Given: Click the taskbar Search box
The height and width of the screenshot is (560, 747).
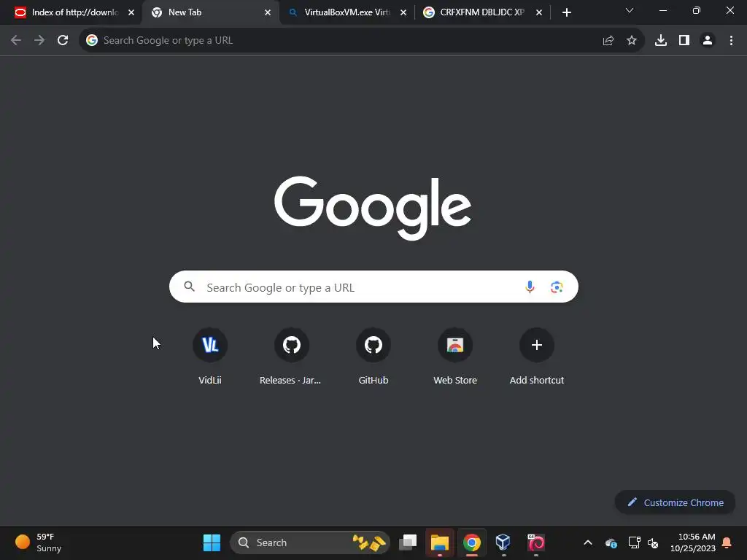Looking at the screenshot, I should (309, 542).
